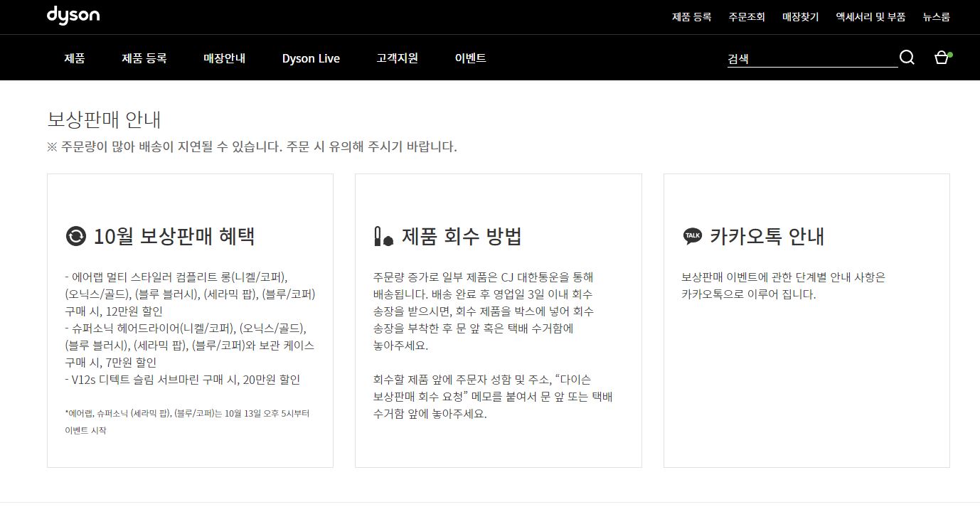Open the top 제품 등록 link
Viewport: 980px width, 529px height.
(x=691, y=17)
